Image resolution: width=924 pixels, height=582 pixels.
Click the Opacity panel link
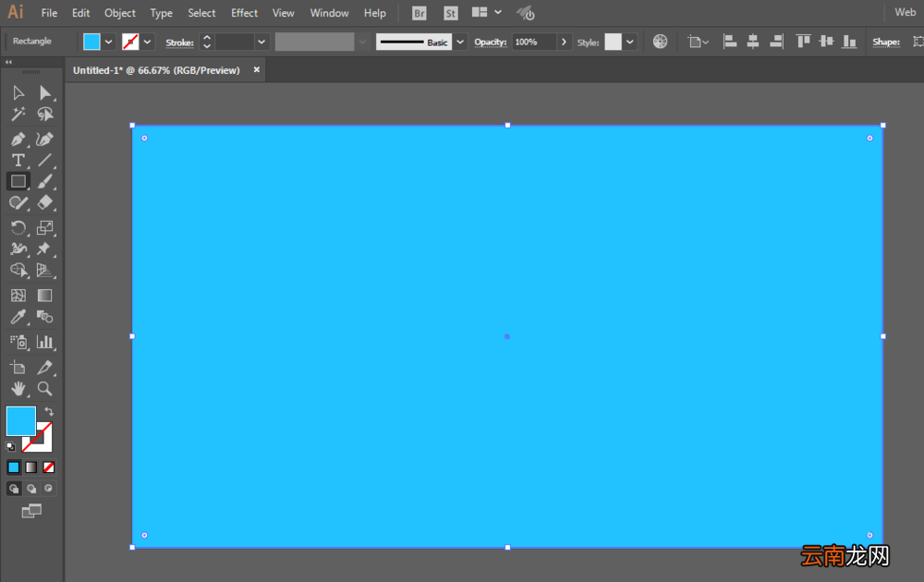[491, 42]
